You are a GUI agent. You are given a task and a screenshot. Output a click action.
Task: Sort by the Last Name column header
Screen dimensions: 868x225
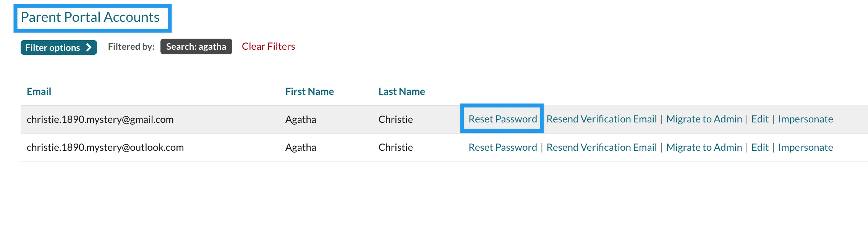pyautogui.click(x=402, y=91)
